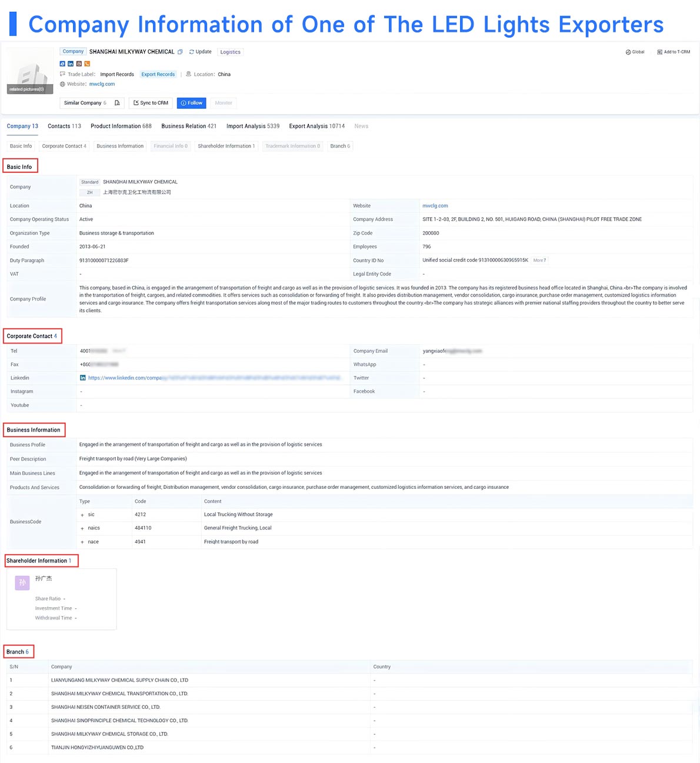This screenshot has width=700, height=763.
Task: Open the Business Relation 421 tab
Action: coord(189,126)
